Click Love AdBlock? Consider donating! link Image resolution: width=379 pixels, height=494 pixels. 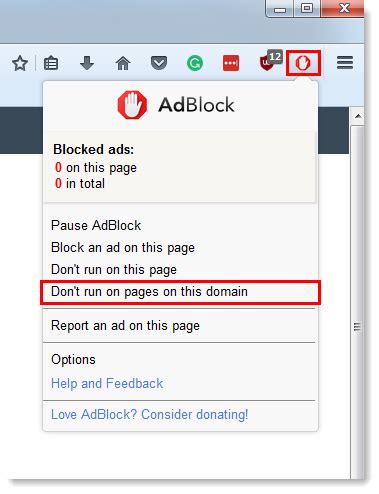(x=150, y=415)
